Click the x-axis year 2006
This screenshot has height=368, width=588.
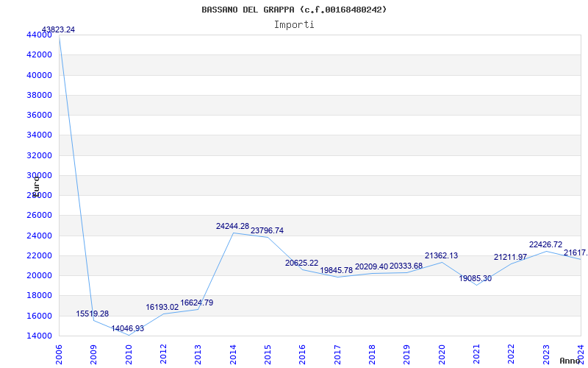[59, 355]
